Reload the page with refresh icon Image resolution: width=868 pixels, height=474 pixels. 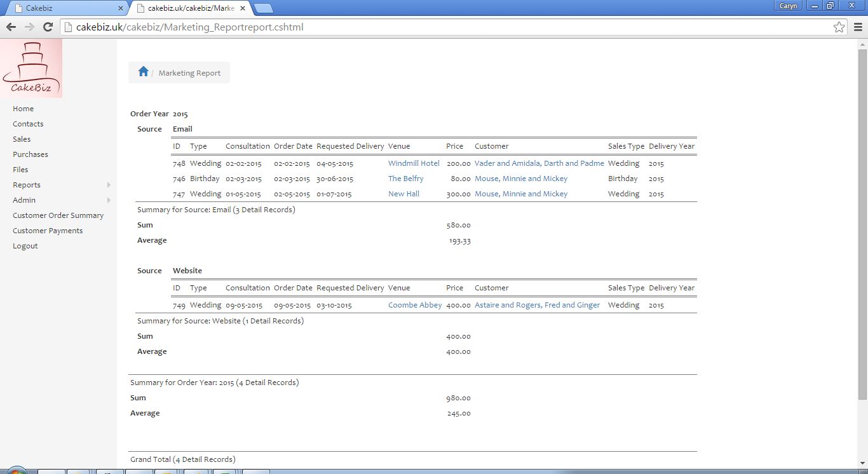click(48, 27)
